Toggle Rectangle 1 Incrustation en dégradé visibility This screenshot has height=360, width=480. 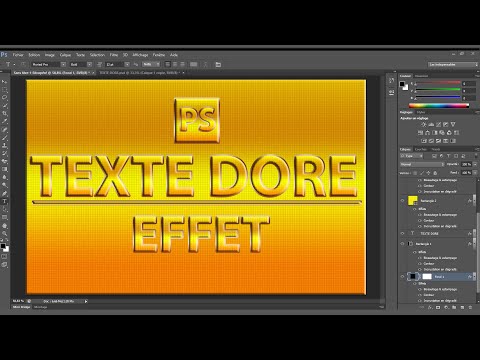coord(420,269)
